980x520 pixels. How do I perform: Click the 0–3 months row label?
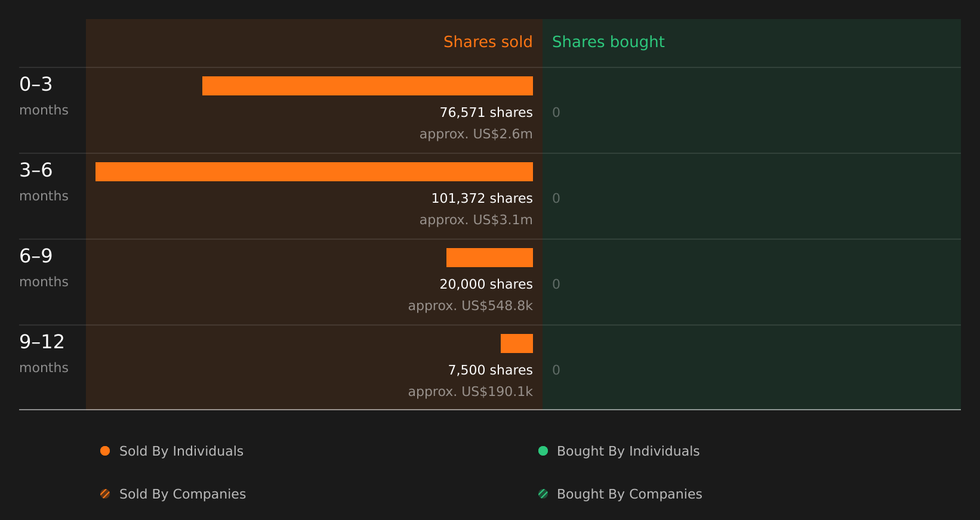[x=44, y=95]
